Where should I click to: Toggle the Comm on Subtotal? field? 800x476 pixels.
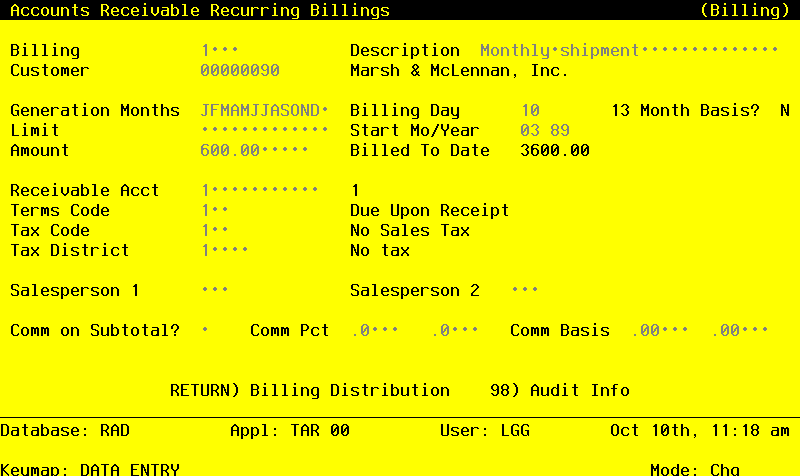[x=205, y=330]
